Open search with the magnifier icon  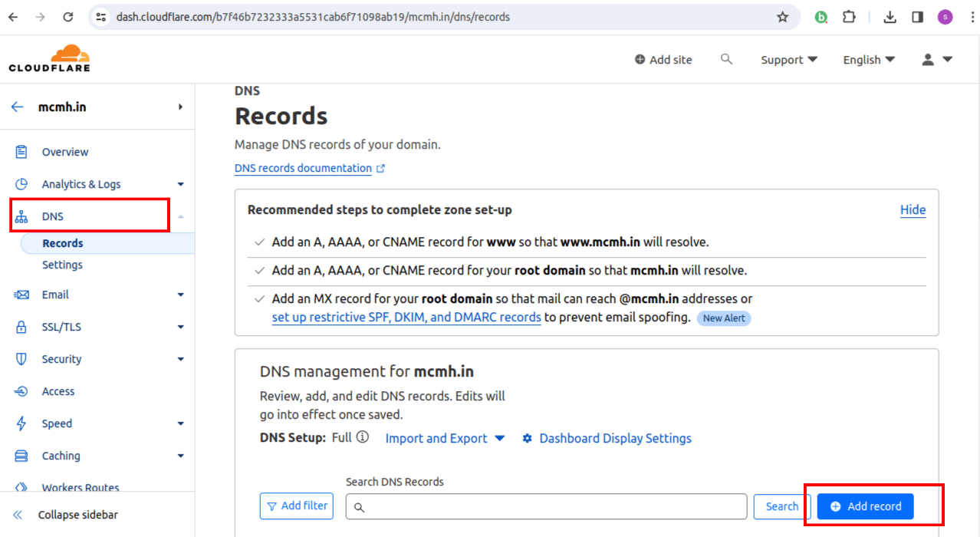click(725, 59)
